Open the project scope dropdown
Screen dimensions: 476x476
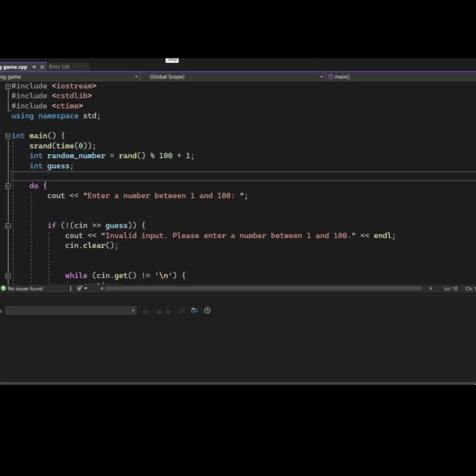(x=69, y=77)
